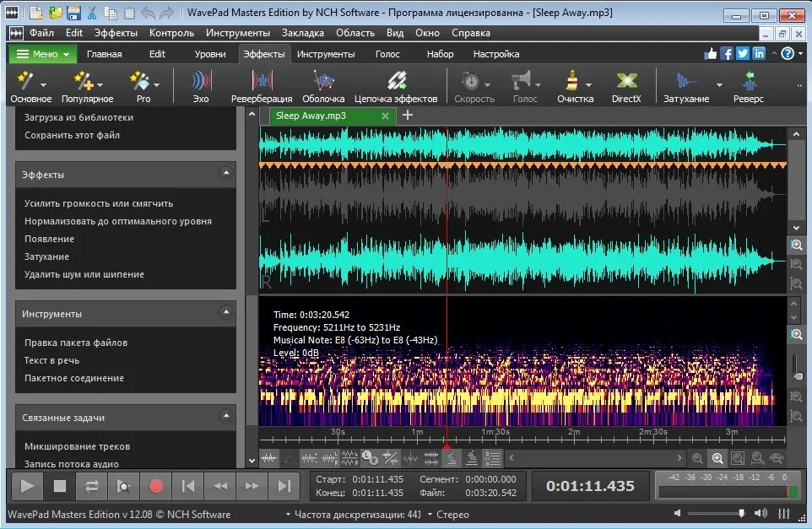Open the green Меню dropdown
Viewport: 812px width, 529px height.
(42, 54)
